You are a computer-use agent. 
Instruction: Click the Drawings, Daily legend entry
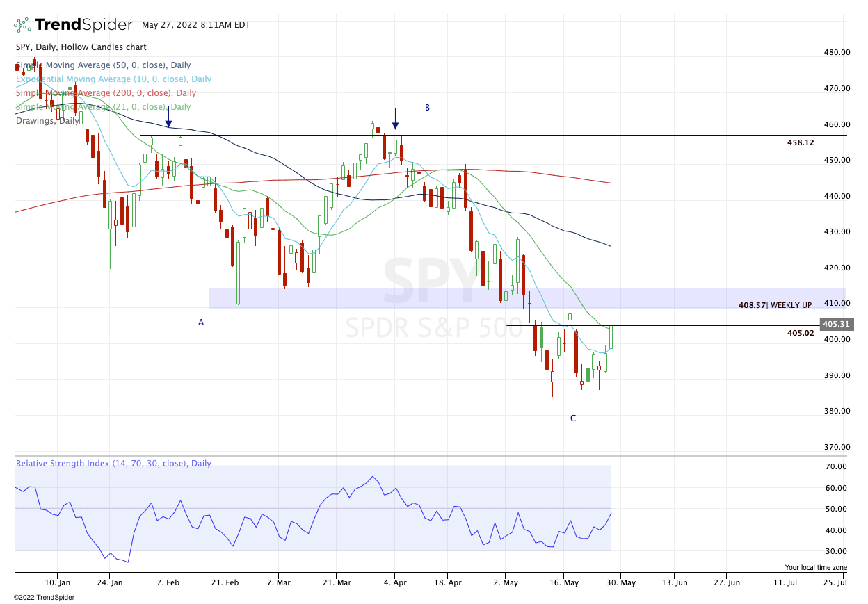[x=48, y=121]
